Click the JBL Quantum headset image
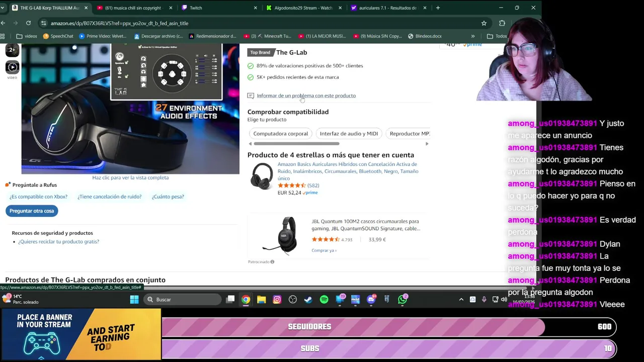Viewport: 644px width, 362px height. click(280, 235)
